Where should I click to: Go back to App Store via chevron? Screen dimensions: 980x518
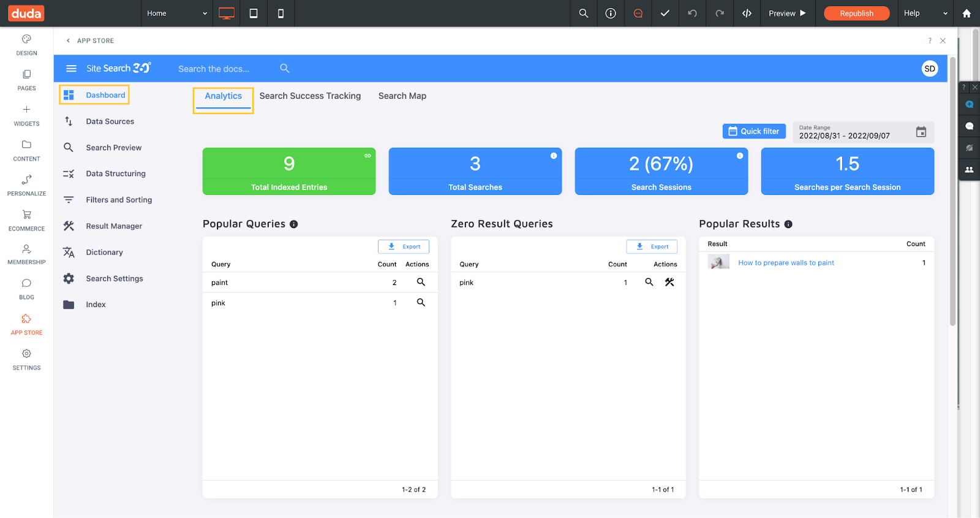[68, 41]
